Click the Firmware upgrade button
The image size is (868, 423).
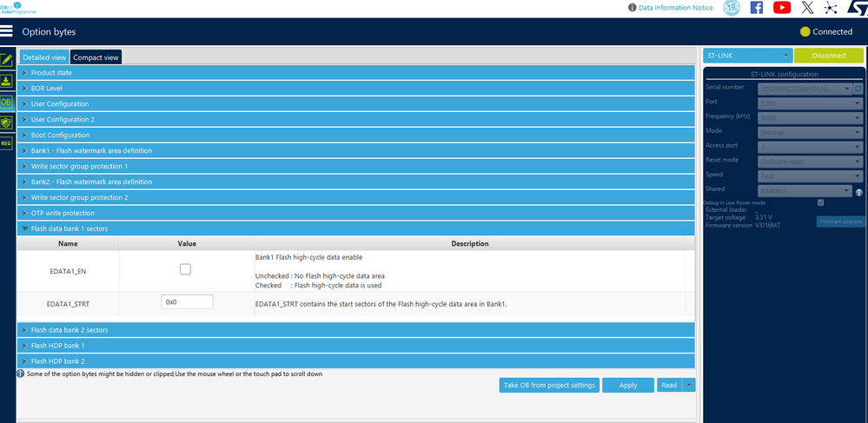point(840,221)
